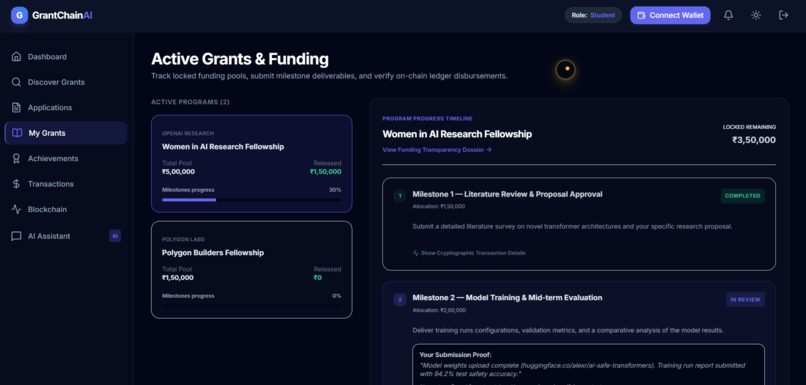The image size is (806, 385).
Task: Navigate to Blockchain section
Action: tap(66, 209)
